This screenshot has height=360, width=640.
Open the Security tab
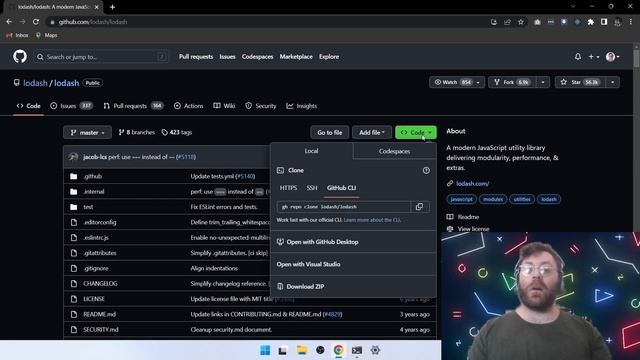tap(260, 106)
